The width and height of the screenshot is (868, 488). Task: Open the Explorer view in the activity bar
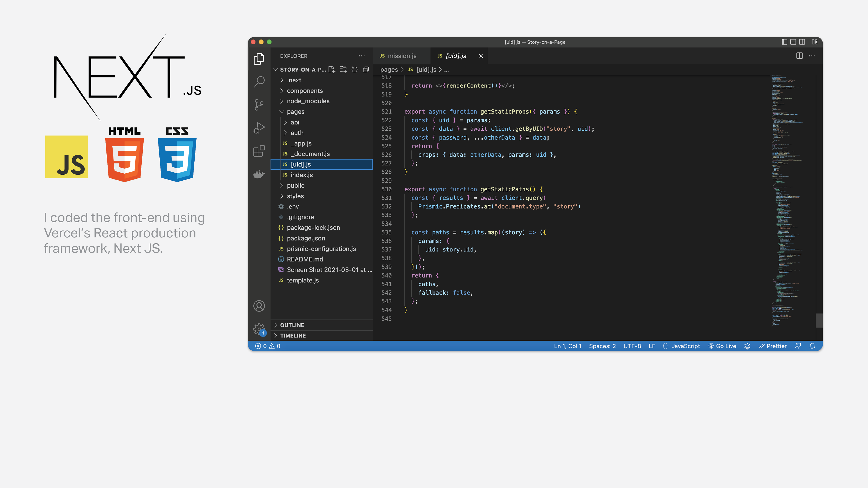tap(259, 59)
